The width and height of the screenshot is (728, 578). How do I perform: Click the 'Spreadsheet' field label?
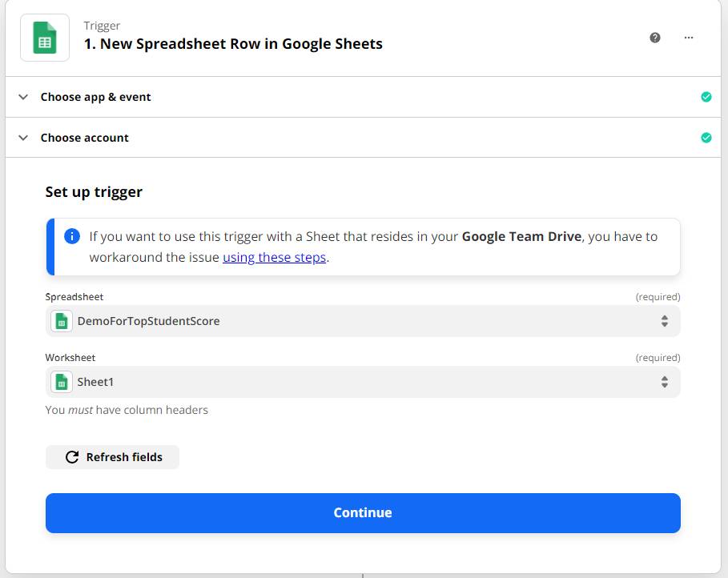click(x=74, y=297)
